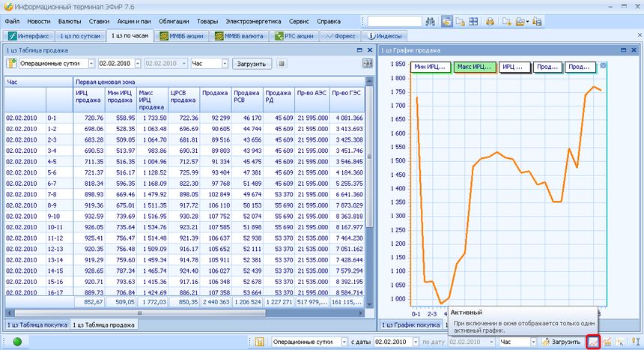
Task: Expand Операционные сутки dropdown in table panel
Action: pos(91,64)
